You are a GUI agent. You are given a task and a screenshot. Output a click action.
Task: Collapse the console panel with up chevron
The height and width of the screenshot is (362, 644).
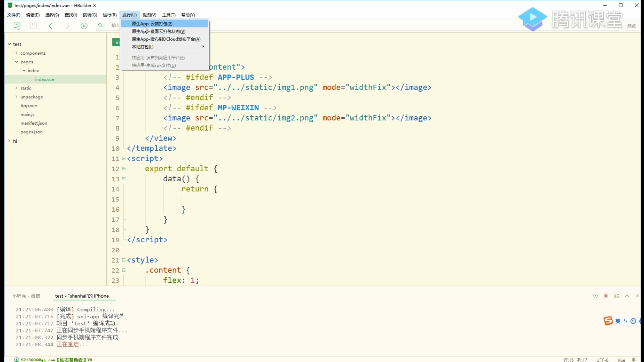627,296
